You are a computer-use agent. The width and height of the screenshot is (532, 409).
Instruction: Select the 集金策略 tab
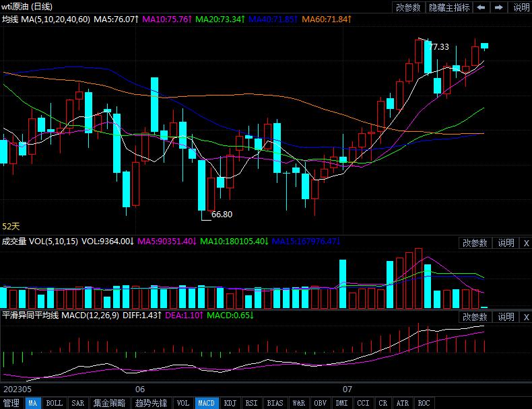click(109, 403)
